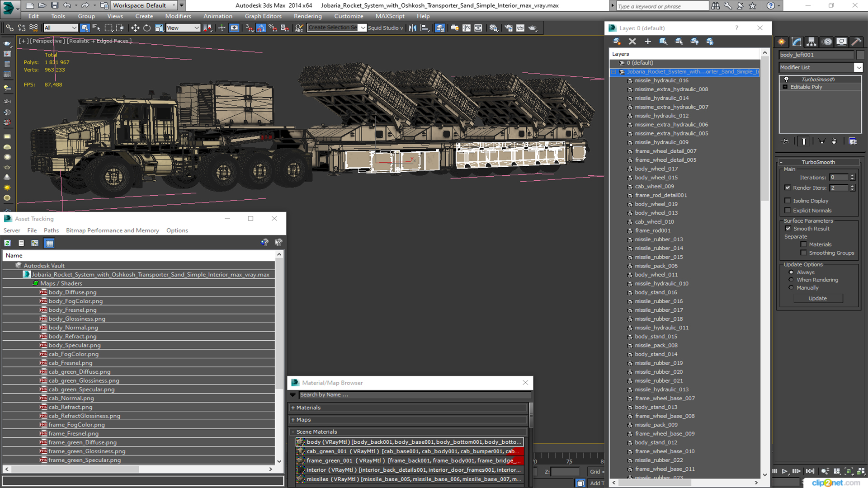
Task: Click the Undo arrow icon
Action: pos(67,5)
